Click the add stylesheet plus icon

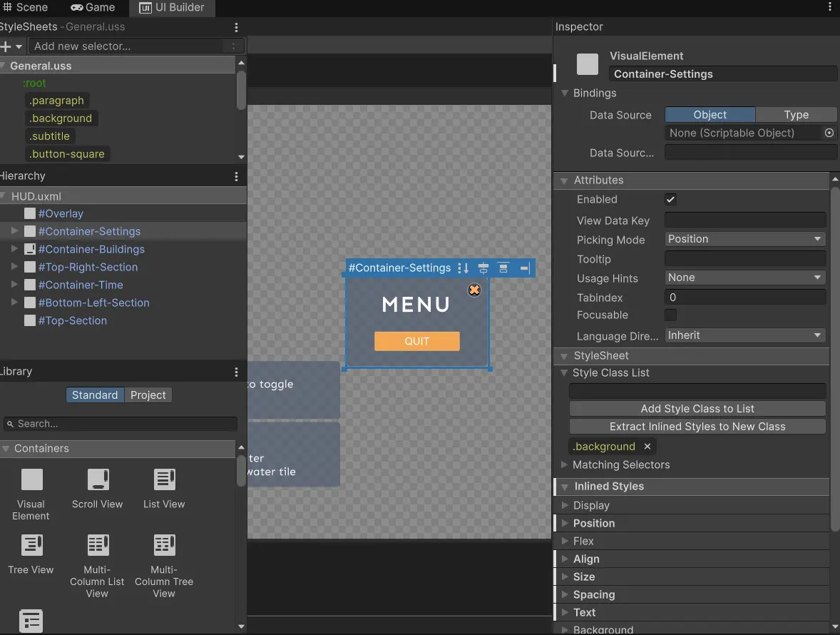pos(6,46)
